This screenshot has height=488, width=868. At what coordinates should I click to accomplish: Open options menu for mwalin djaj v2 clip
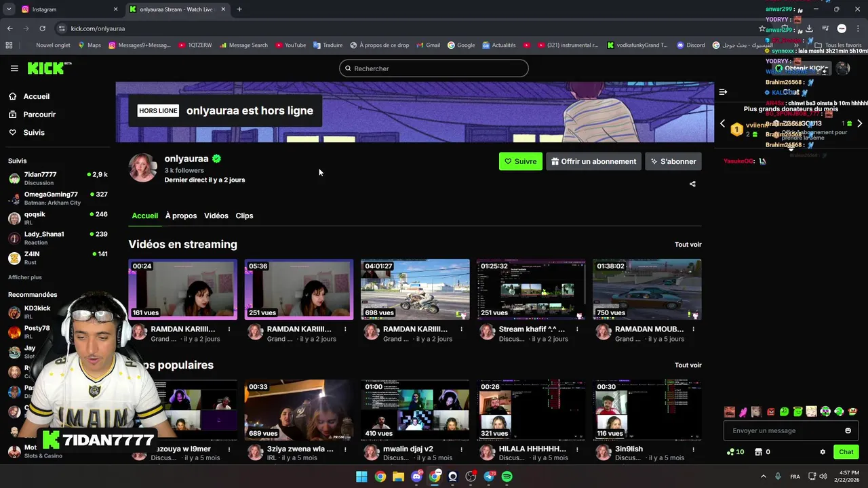tap(461, 449)
